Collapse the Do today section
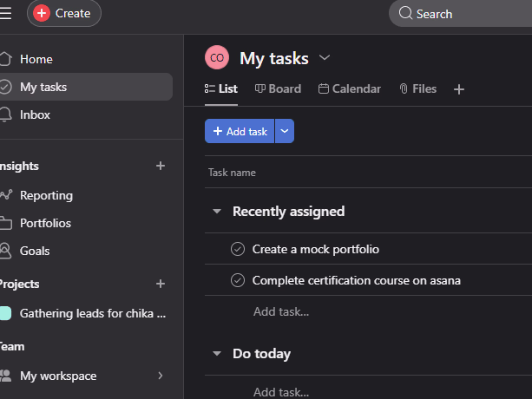 click(x=216, y=354)
